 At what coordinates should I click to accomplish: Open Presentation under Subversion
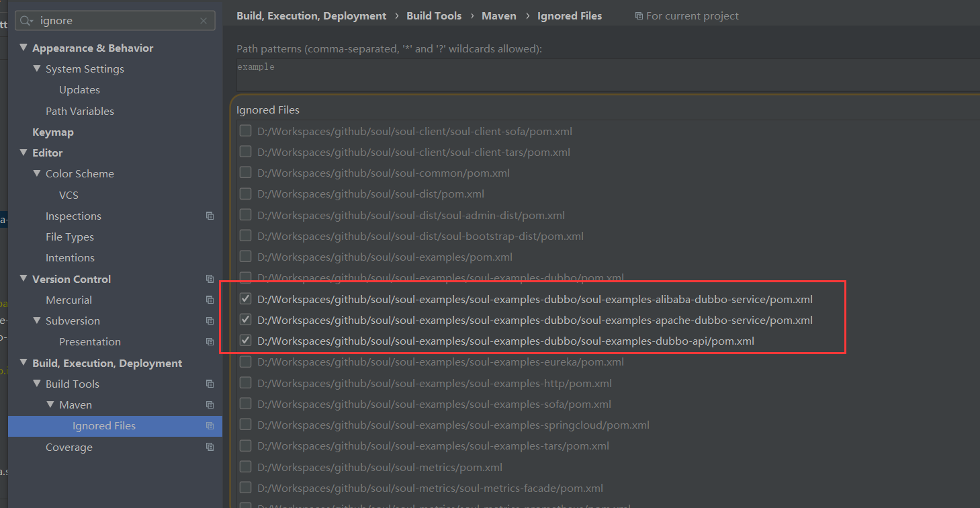coord(90,341)
